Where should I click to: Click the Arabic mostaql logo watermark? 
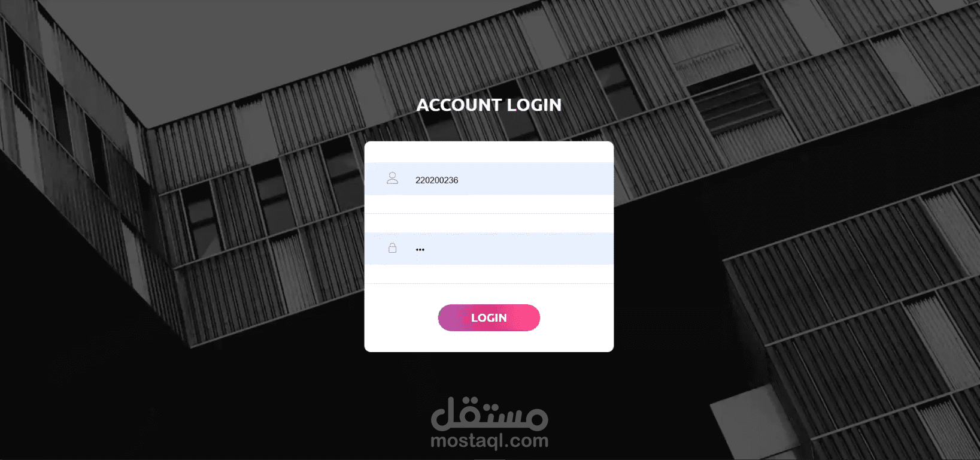coord(490,413)
